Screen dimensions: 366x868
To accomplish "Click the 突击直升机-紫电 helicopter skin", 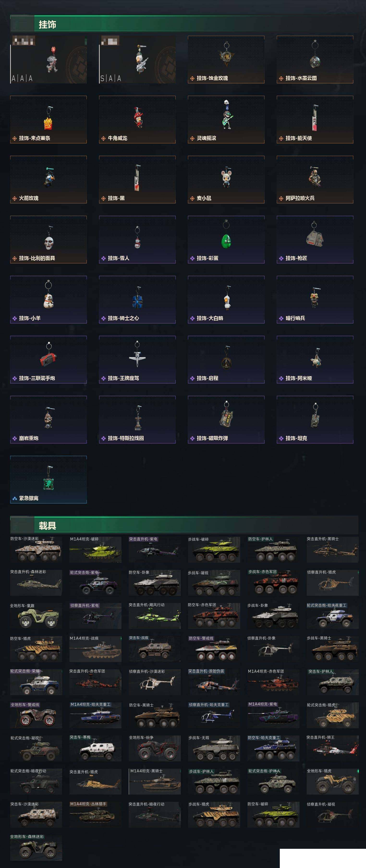I will 155,549.
